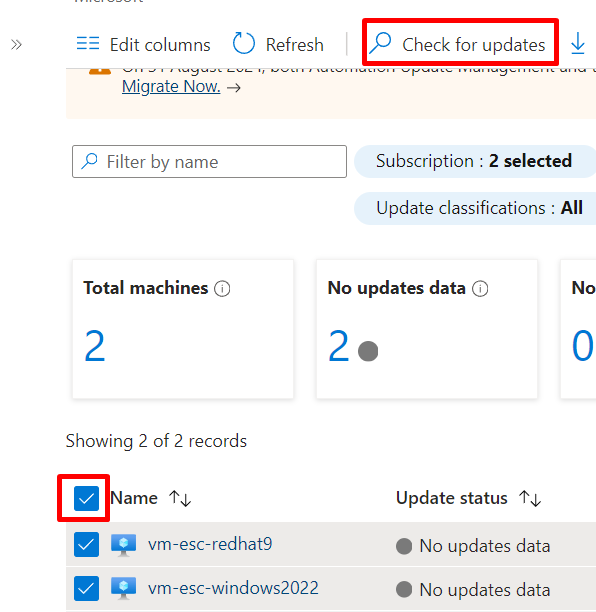This screenshot has width=596, height=612.
Task: Sort by Update status column arrows
Action: point(530,498)
